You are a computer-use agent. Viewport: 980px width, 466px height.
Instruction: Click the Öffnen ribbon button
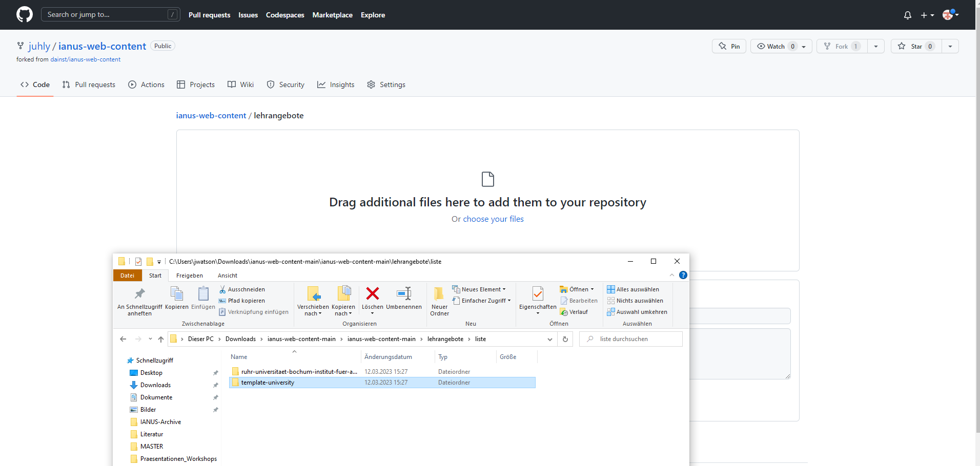tap(577, 289)
